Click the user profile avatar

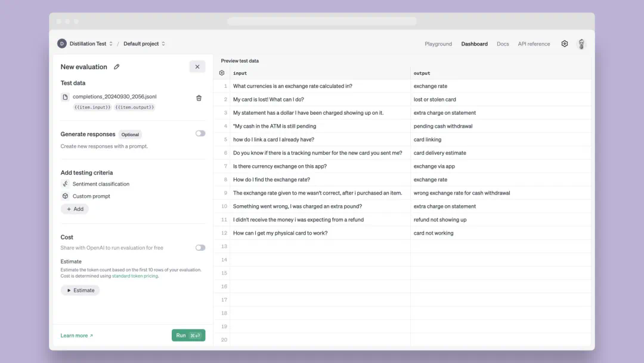581,44
